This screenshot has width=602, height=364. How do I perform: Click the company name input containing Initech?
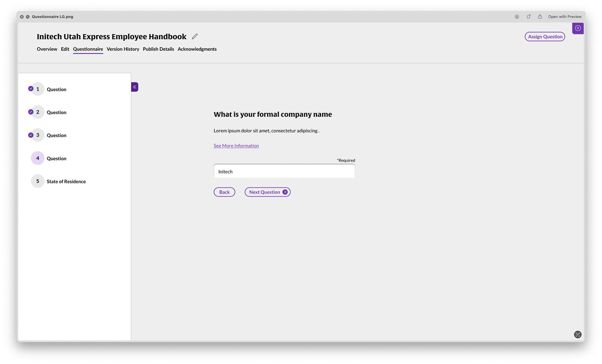284,171
